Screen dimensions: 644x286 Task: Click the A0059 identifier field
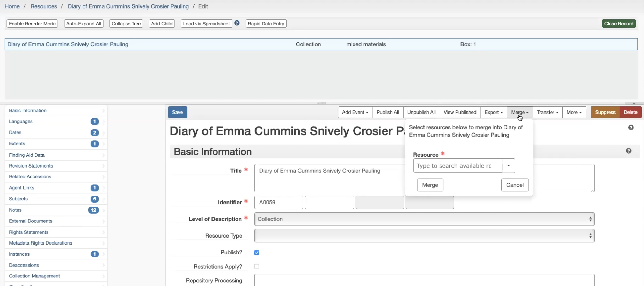pyautogui.click(x=279, y=202)
